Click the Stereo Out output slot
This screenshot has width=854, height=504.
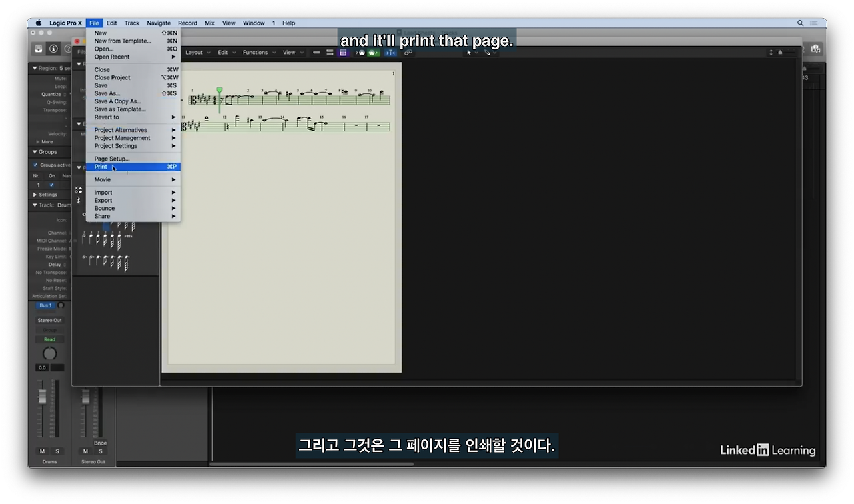49,321
